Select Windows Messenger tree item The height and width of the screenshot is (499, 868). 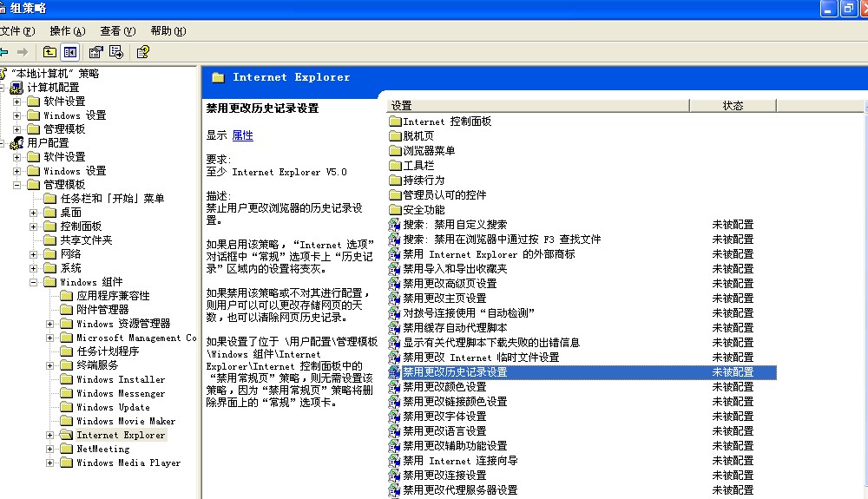[x=121, y=393]
